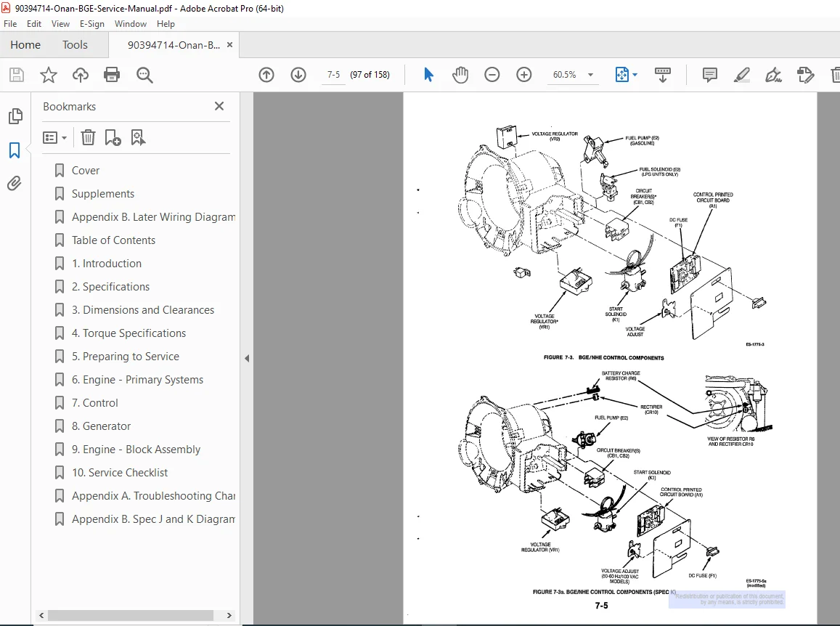This screenshot has width=840, height=626.
Task: Go to next page arrow
Action: (x=298, y=75)
